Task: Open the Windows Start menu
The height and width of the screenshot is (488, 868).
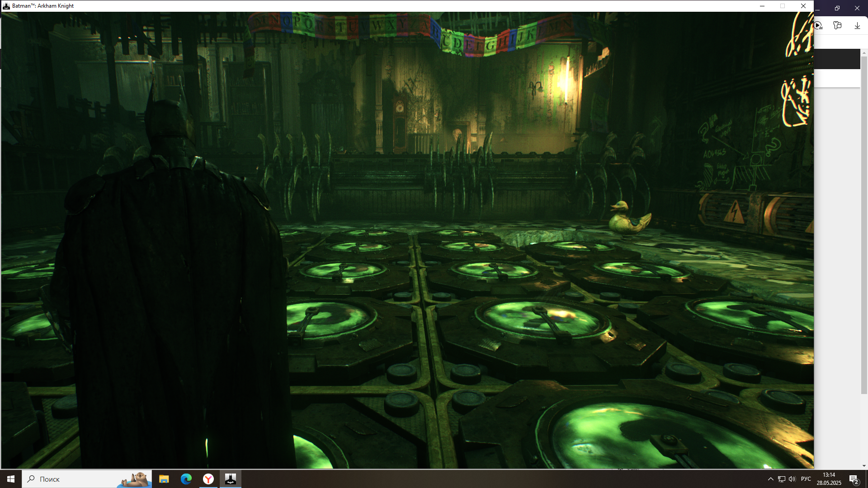Action: coord(11,479)
